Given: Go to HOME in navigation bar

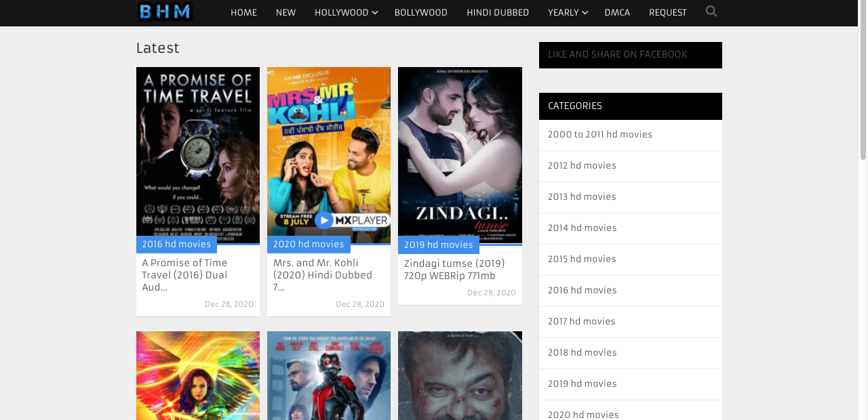Looking at the screenshot, I should 243,13.
